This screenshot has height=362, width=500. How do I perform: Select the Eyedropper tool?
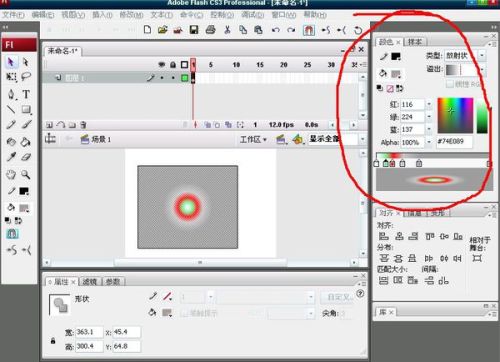[x=11, y=157]
